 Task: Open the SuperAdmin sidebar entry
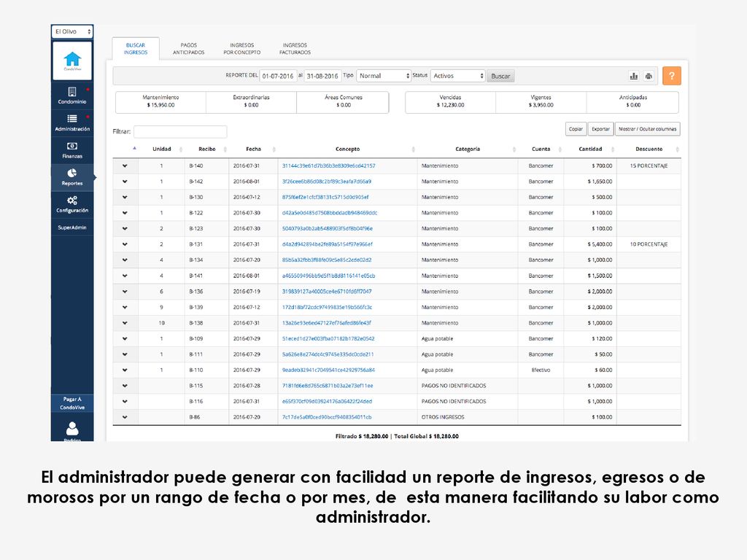pos(72,227)
